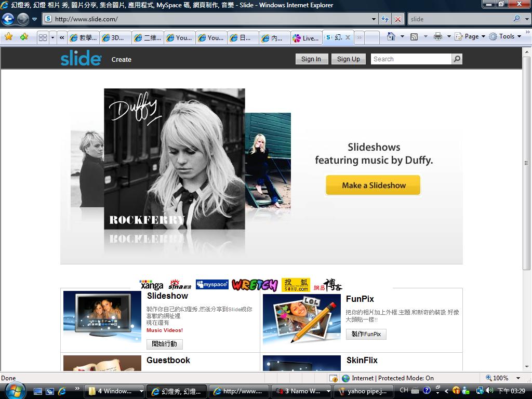Viewport: 532px width, 399px height.
Task: Click the FunPix heading
Action: click(360, 299)
